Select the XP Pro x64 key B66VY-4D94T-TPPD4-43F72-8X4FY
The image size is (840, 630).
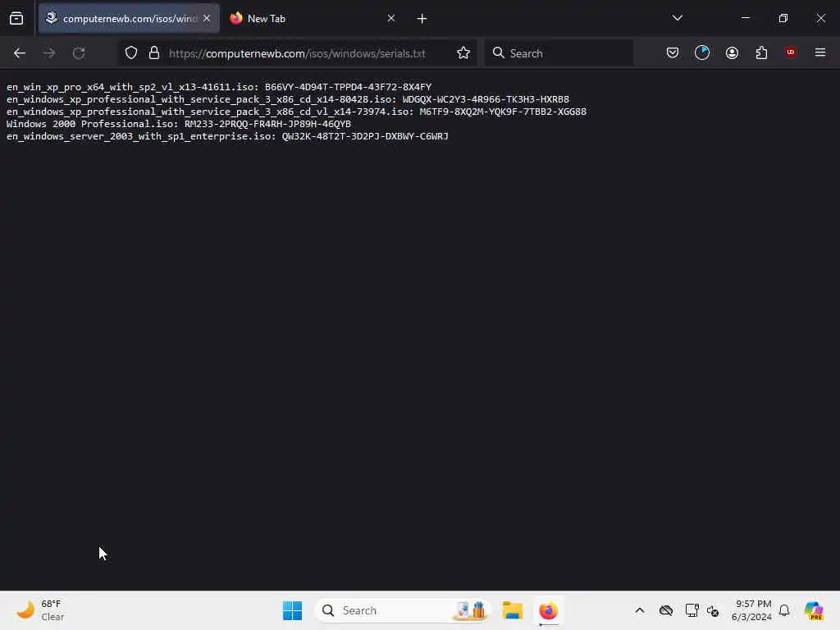[348, 87]
